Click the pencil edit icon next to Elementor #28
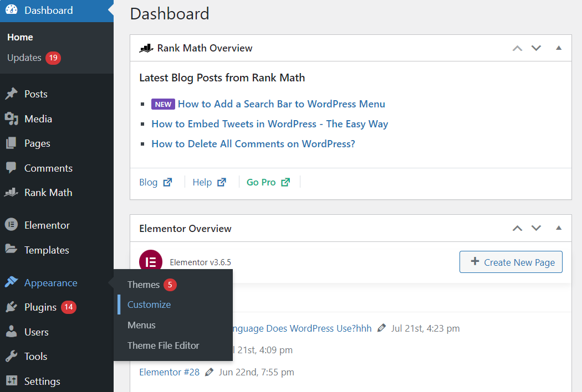582x392 pixels. click(209, 372)
